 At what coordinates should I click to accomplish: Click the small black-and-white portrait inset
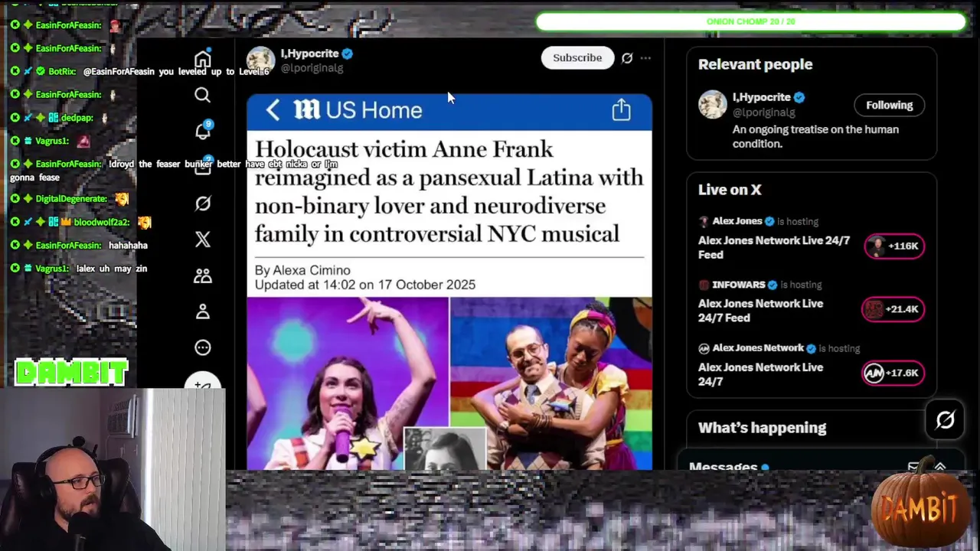(445, 448)
